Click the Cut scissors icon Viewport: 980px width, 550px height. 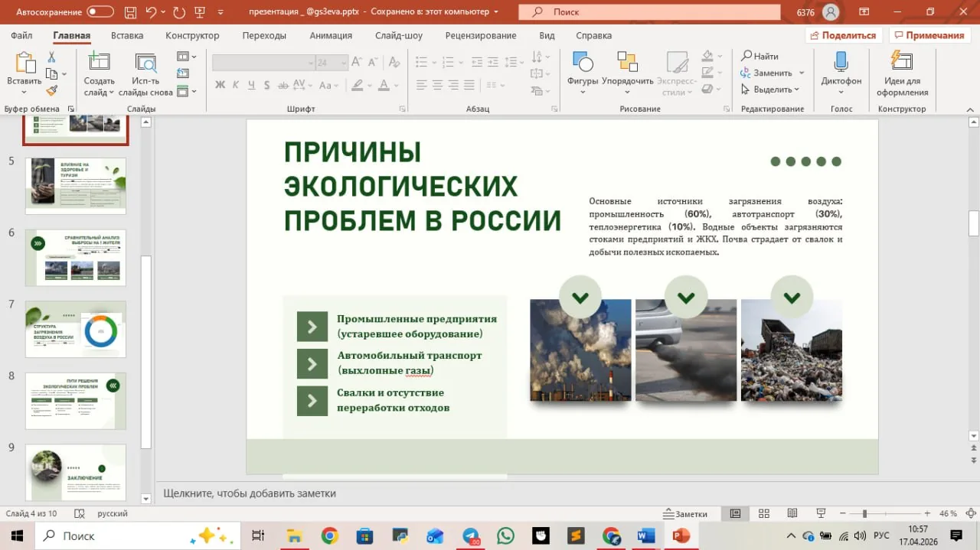[51, 57]
